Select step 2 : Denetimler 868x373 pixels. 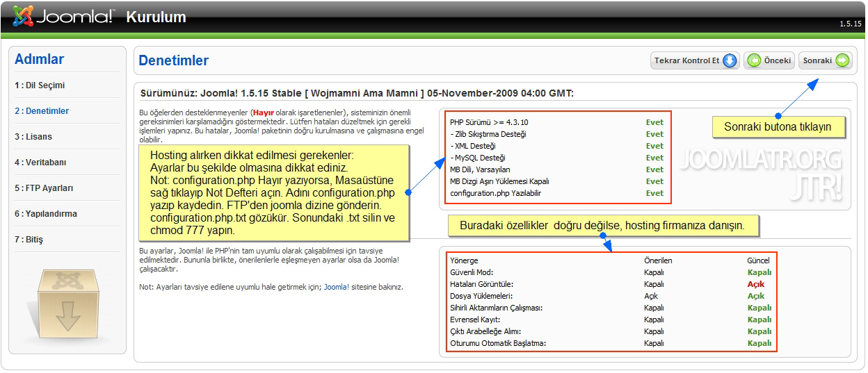click(42, 111)
